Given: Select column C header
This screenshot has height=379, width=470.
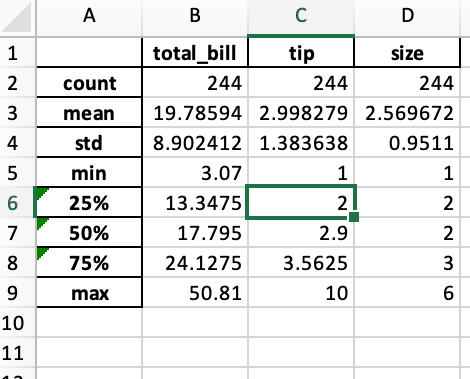Looking at the screenshot, I should point(301,17).
